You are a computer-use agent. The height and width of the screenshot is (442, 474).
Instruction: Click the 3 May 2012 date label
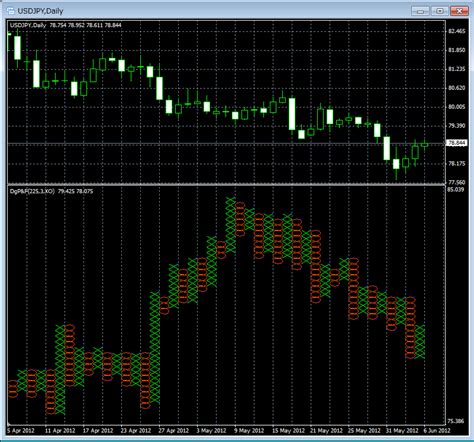pyautogui.click(x=211, y=431)
